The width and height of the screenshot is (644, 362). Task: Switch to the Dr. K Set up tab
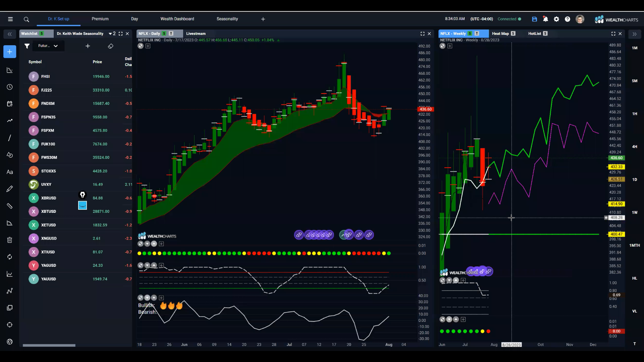point(59,19)
